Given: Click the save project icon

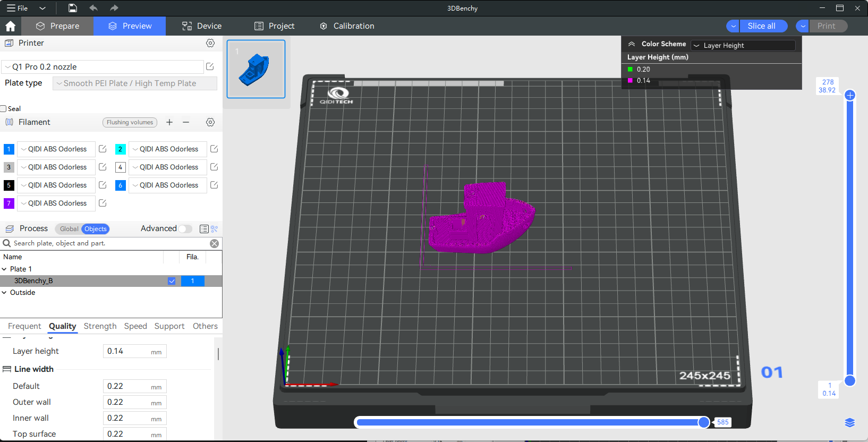Looking at the screenshot, I should pyautogui.click(x=73, y=8).
